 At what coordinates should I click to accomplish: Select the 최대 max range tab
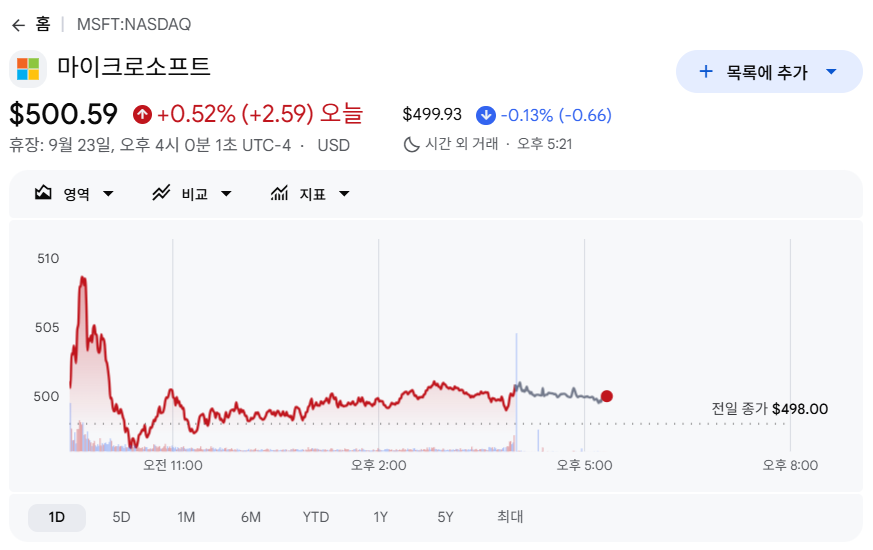[x=510, y=517]
